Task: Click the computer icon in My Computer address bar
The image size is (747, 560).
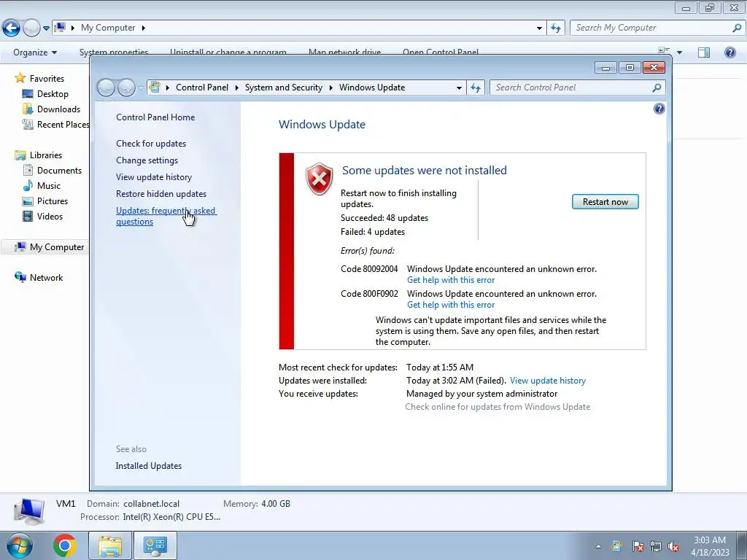Action: point(60,27)
